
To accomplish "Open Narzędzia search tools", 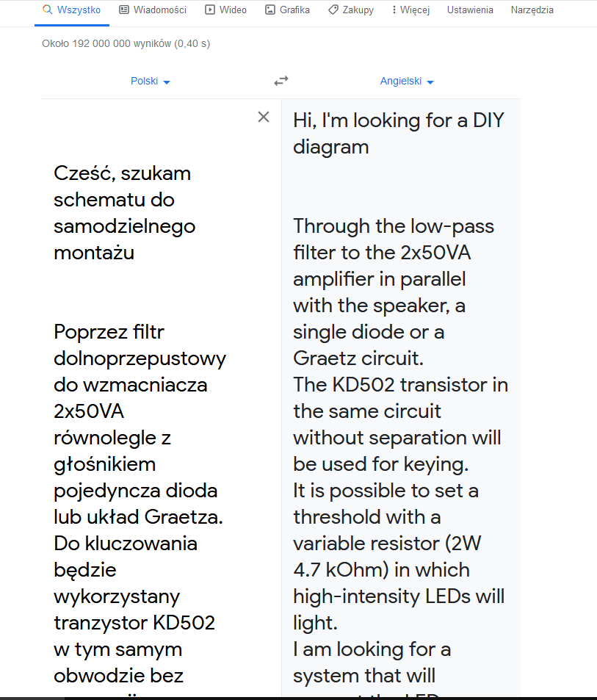I will pos(532,10).
